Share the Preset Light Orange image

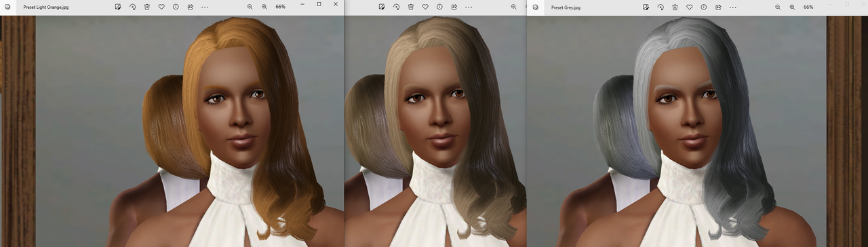pyautogui.click(x=190, y=6)
